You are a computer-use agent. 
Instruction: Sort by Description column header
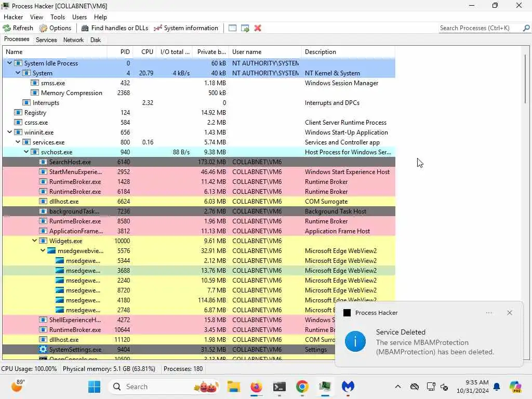click(x=348, y=52)
